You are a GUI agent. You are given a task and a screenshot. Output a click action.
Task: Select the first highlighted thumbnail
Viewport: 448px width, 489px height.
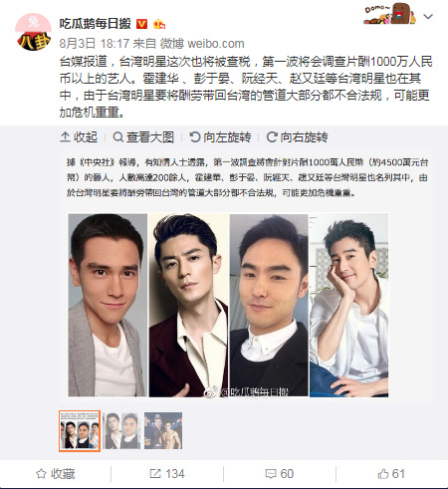tap(80, 431)
